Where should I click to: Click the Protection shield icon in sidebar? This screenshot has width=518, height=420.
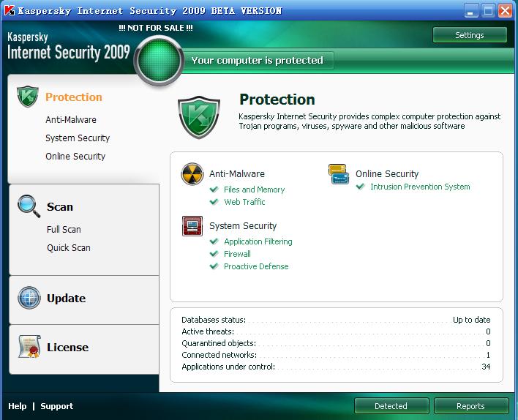coord(27,97)
